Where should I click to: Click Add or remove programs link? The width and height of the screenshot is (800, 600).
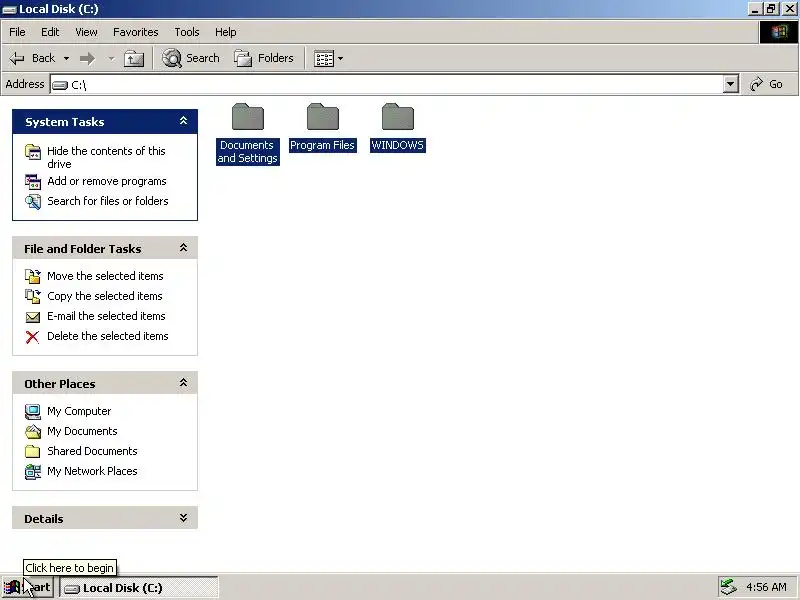click(x=107, y=181)
